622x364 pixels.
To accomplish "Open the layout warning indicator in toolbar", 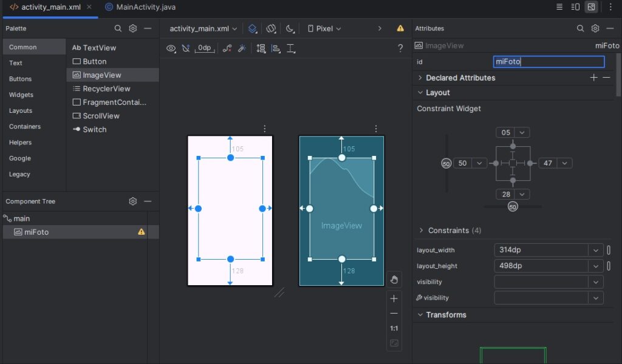I will 400,29.
